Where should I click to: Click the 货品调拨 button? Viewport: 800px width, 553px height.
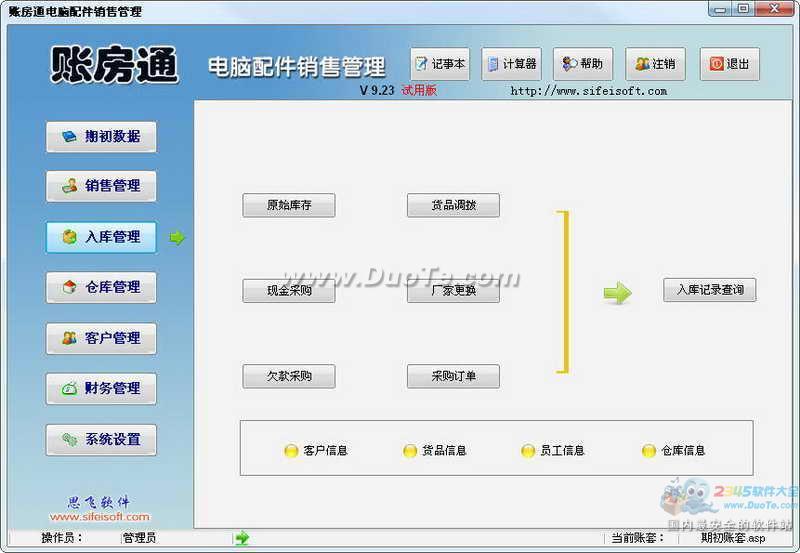453,205
